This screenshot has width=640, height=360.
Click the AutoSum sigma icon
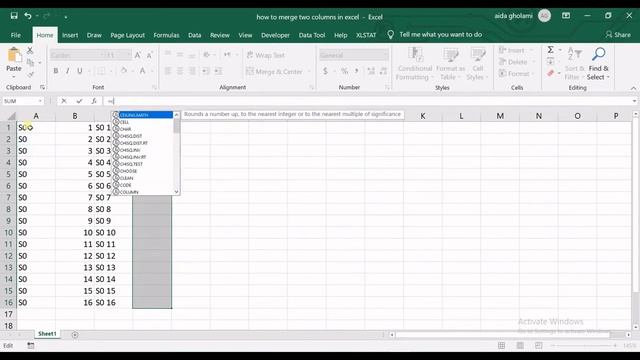tap(551, 49)
